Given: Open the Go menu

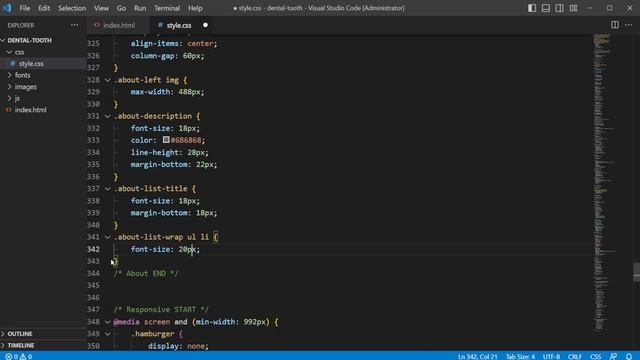Looking at the screenshot, I should click(x=121, y=8).
